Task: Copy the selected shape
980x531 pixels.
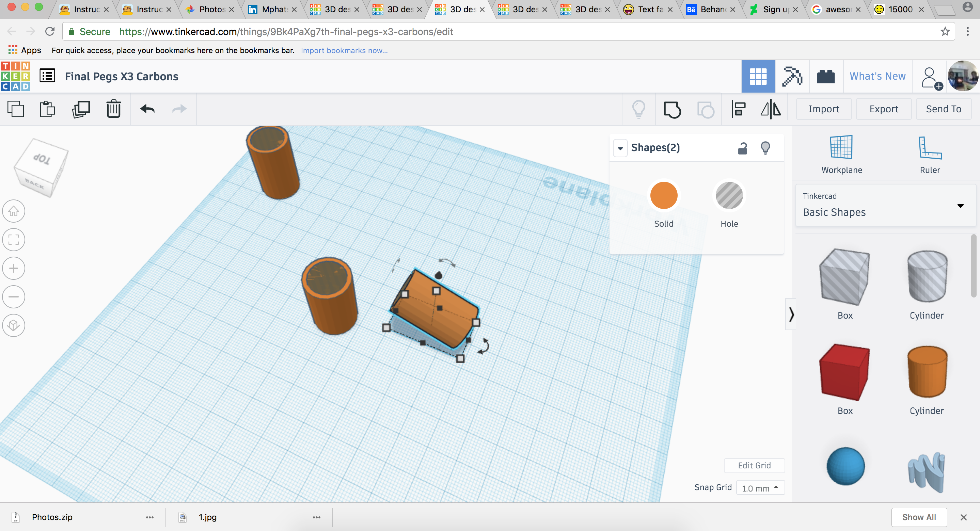Action: [16, 109]
